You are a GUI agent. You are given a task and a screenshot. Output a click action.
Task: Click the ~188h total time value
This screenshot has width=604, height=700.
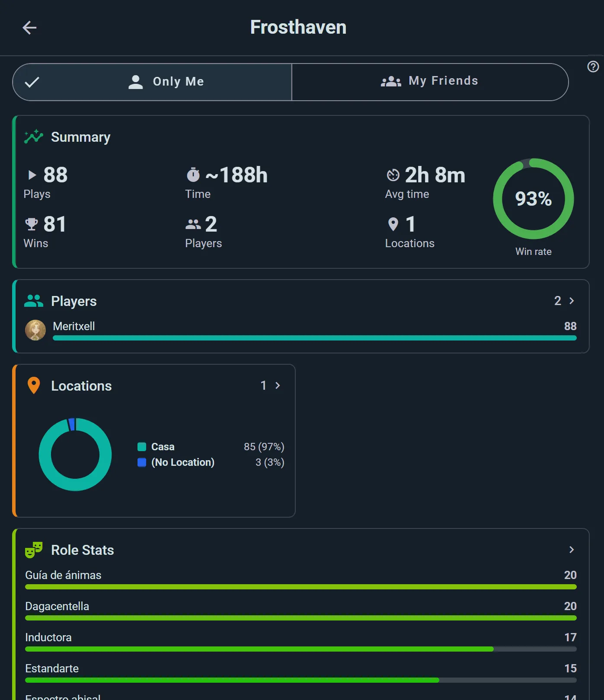236,175
